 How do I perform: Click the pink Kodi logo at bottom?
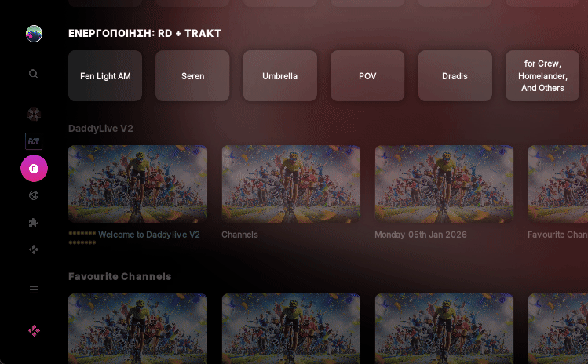[x=34, y=330]
